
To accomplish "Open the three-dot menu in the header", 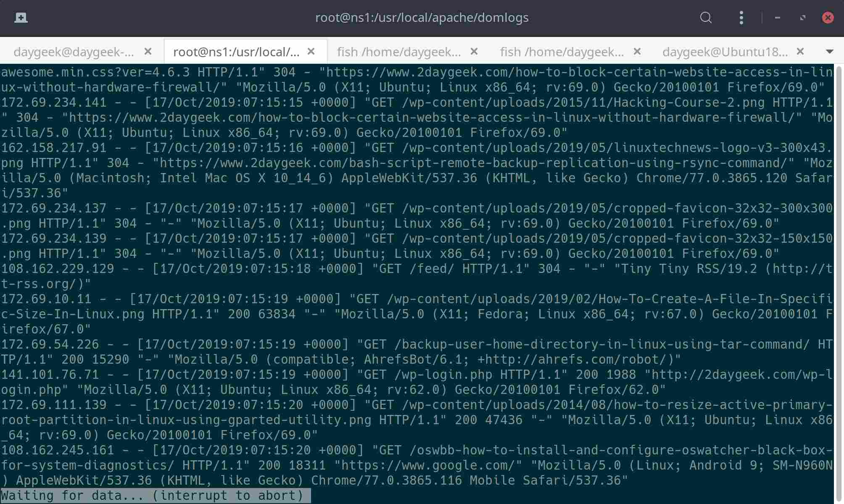I will (741, 18).
